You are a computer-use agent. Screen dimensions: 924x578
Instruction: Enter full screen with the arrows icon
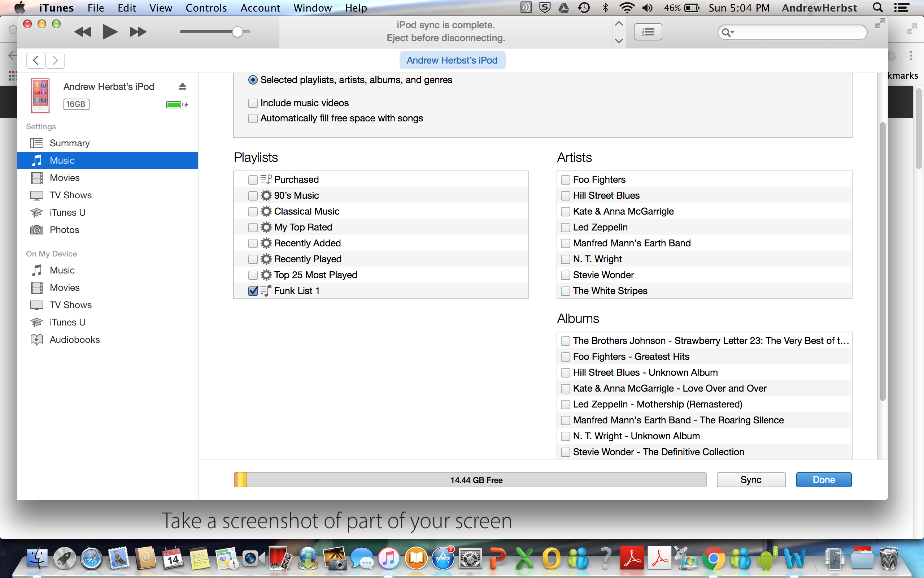pyautogui.click(x=879, y=24)
